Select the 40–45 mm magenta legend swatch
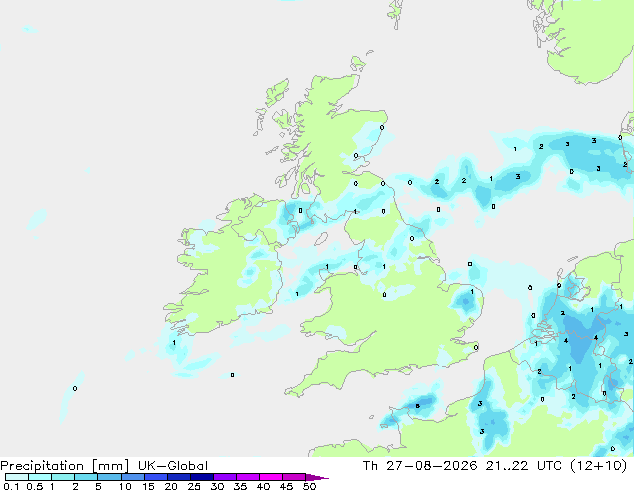The width and height of the screenshot is (634, 490). 271,477
